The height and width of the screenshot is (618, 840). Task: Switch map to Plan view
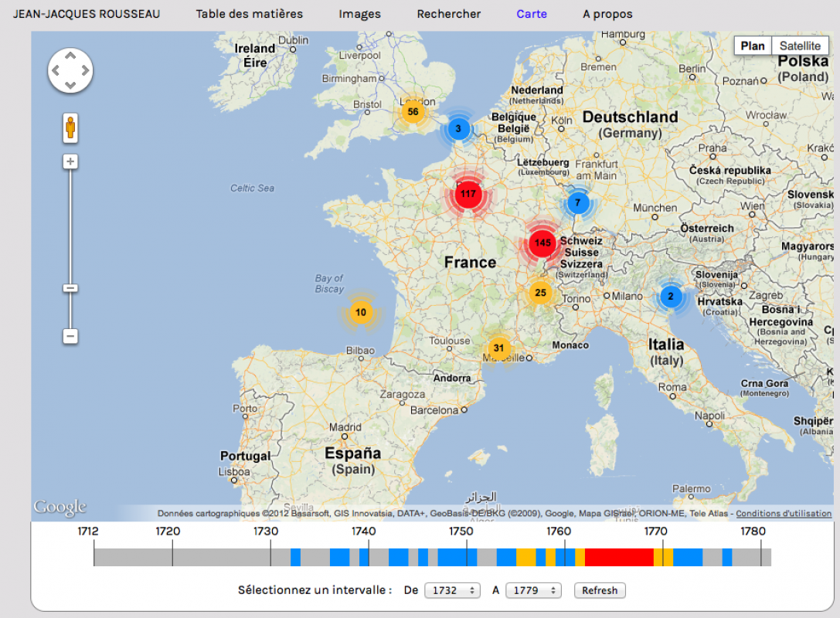[x=752, y=46]
